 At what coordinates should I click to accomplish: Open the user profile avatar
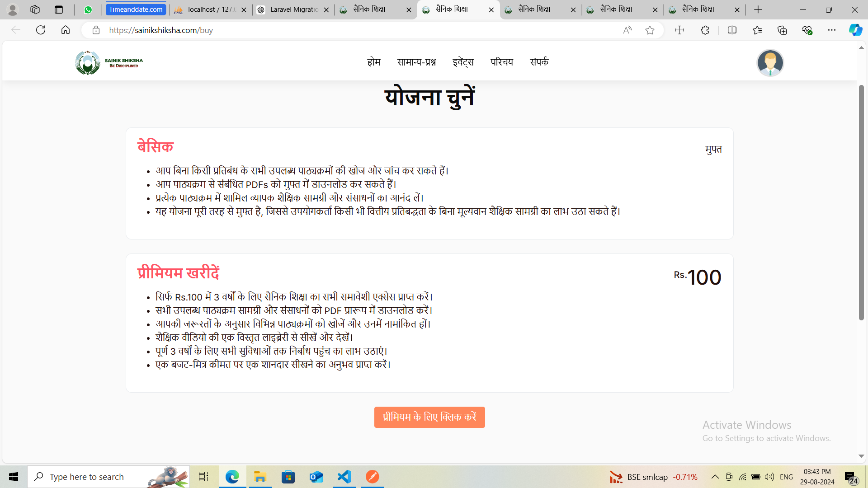tap(770, 63)
